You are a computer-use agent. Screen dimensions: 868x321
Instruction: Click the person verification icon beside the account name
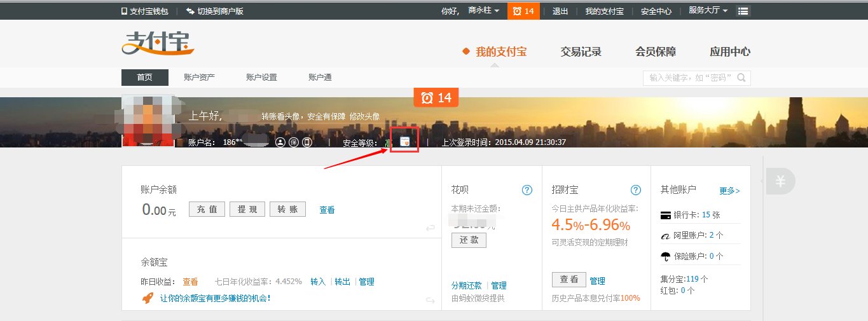280,142
